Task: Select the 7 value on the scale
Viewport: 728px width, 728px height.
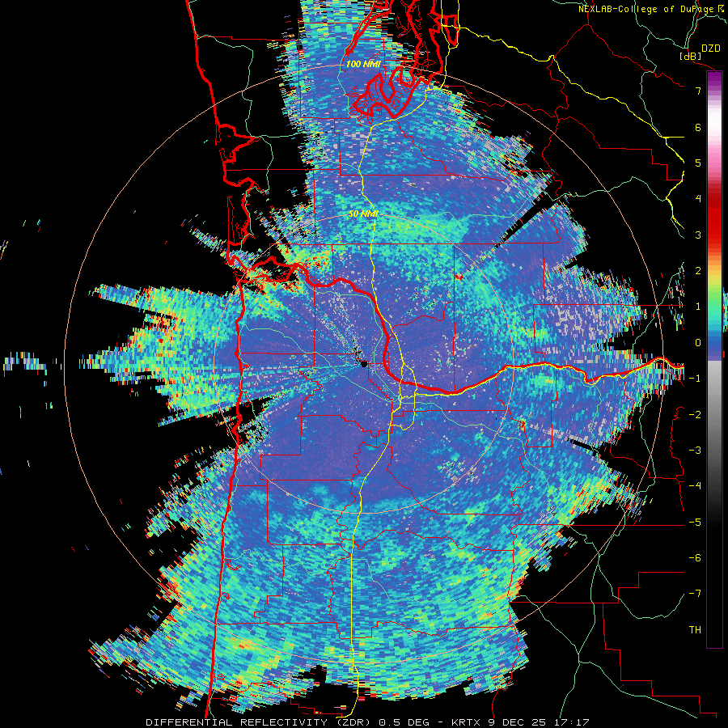Action: click(x=698, y=91)
